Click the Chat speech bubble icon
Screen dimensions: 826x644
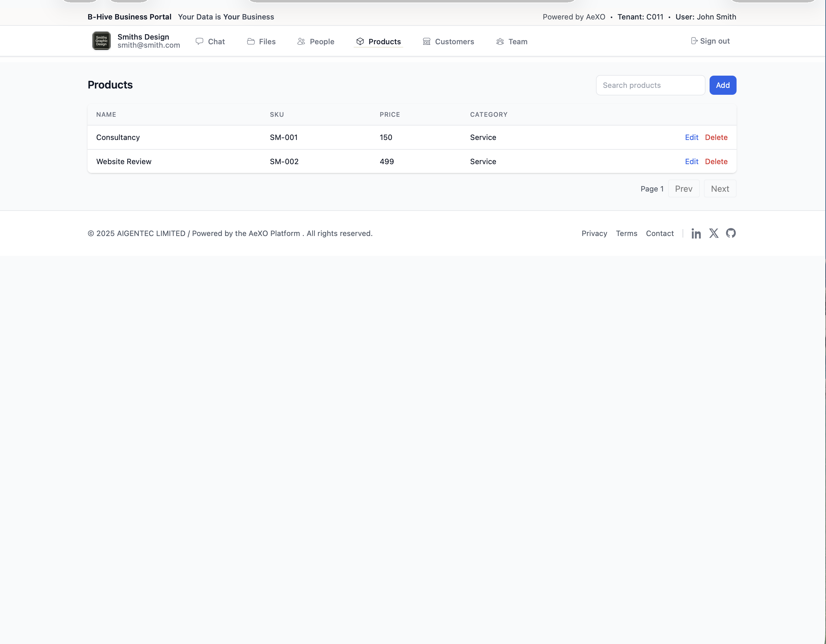[199, 41]
